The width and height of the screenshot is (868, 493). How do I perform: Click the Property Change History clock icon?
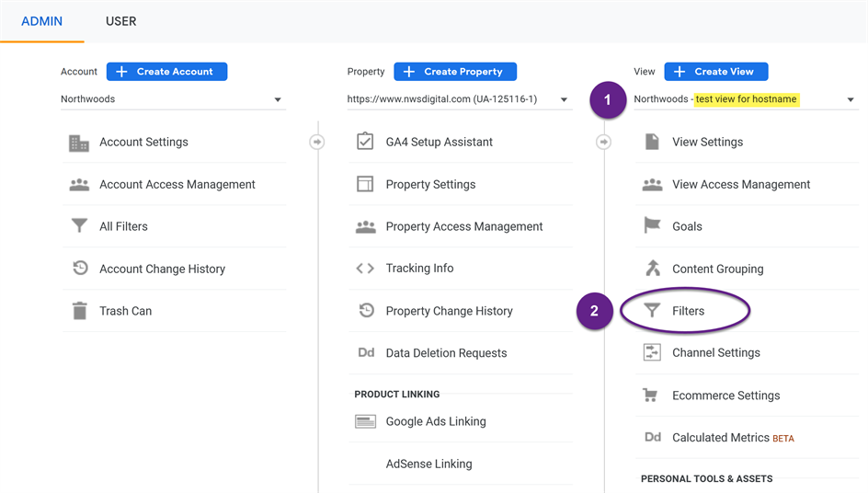(367, 310)
